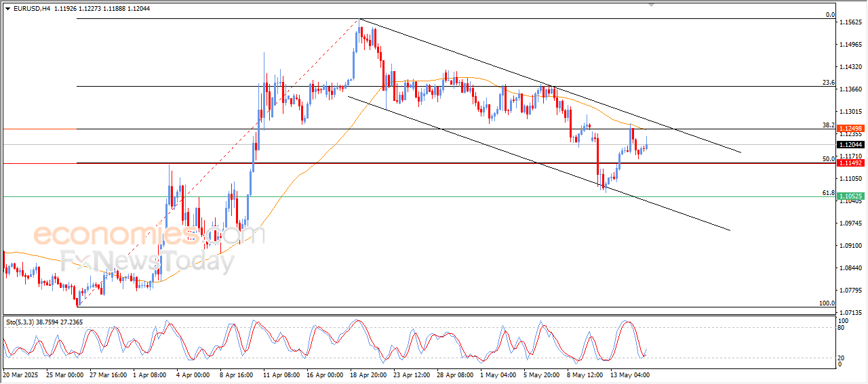Image resolution: width=868 pixels, height=384 pixels.
Task: Click the 0.0 Fibonacci level label
Action: point(829,15)
